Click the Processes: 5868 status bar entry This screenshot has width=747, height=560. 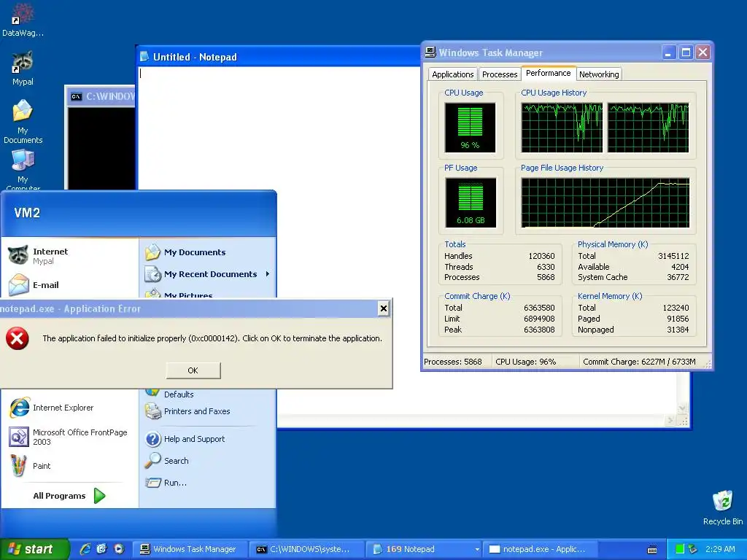tap(452, 362)
